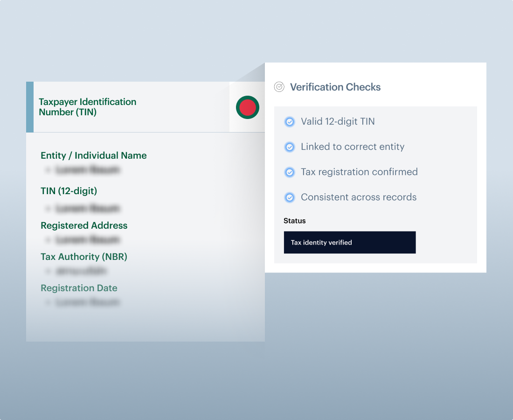Click the Tax Authority (NBR) label
The image size is (513, 420).
(x=84, y=257)
